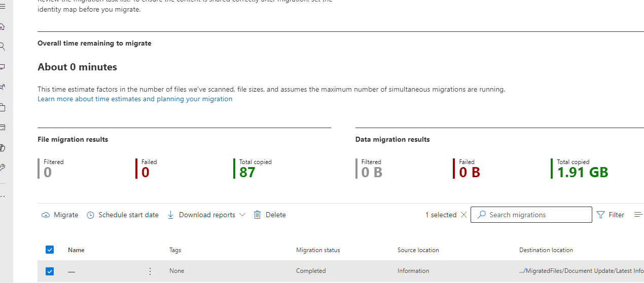Open the Users icon in sidebar
Image resolution: width=644 pixels, height=283 pixels.
coord(3,47)
